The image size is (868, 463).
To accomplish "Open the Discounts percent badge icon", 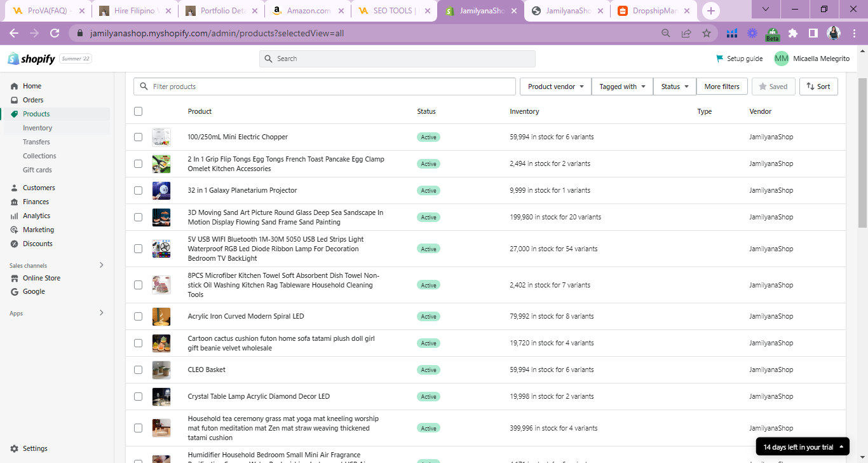I will (14, 244).
